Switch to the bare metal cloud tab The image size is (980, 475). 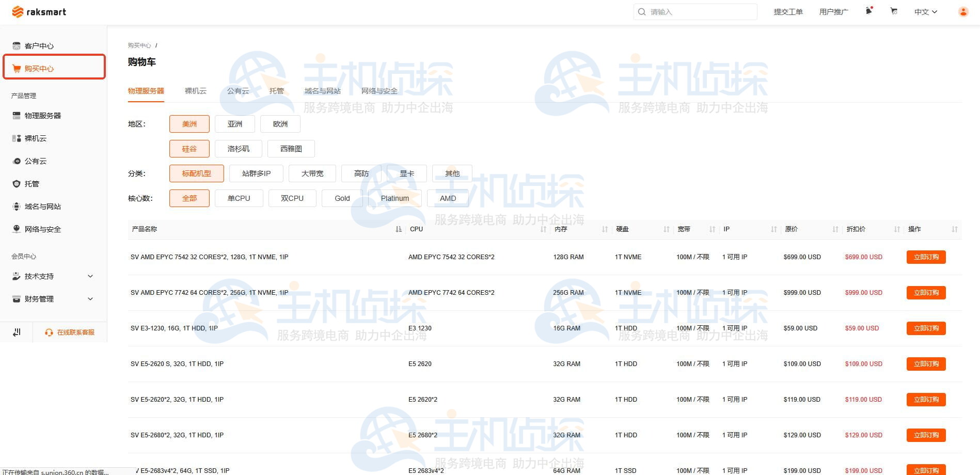pos(195,91)
